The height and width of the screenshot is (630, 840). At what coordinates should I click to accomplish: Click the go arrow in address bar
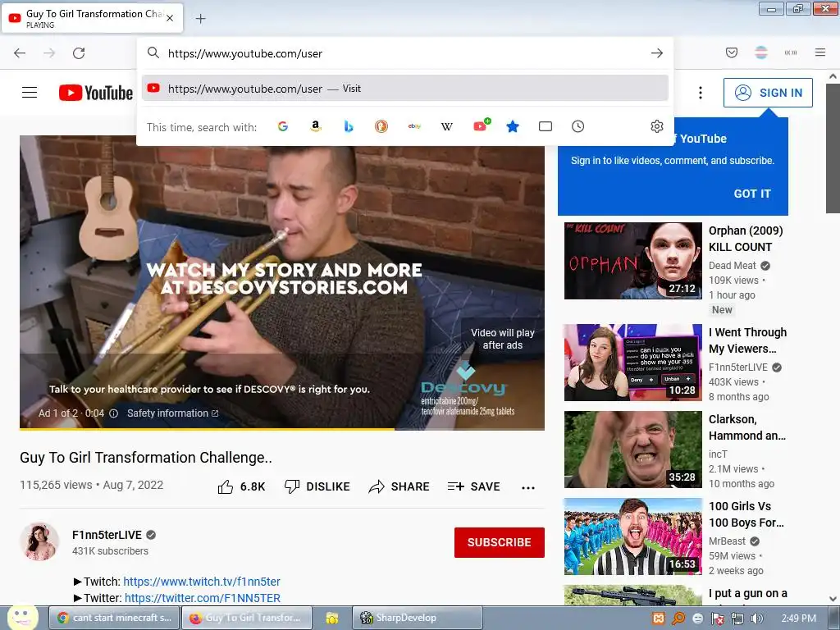coord(657,53)
